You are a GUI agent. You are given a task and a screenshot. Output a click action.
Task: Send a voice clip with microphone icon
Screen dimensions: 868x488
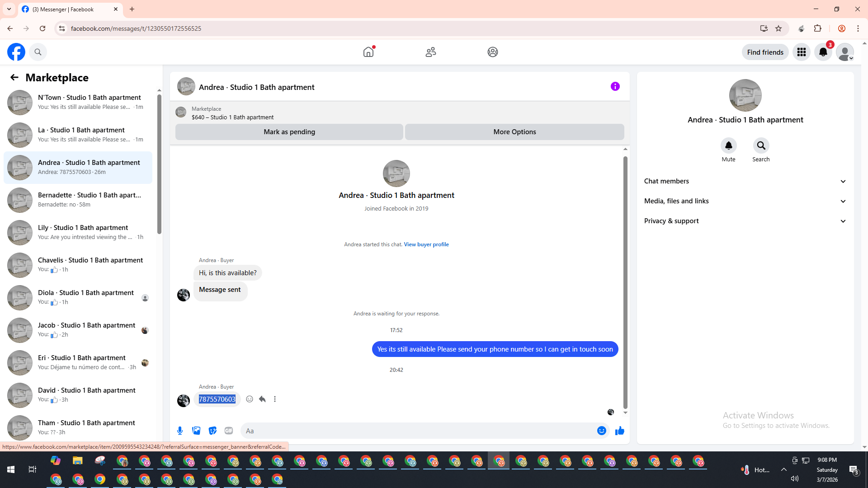tap(180, 431)
